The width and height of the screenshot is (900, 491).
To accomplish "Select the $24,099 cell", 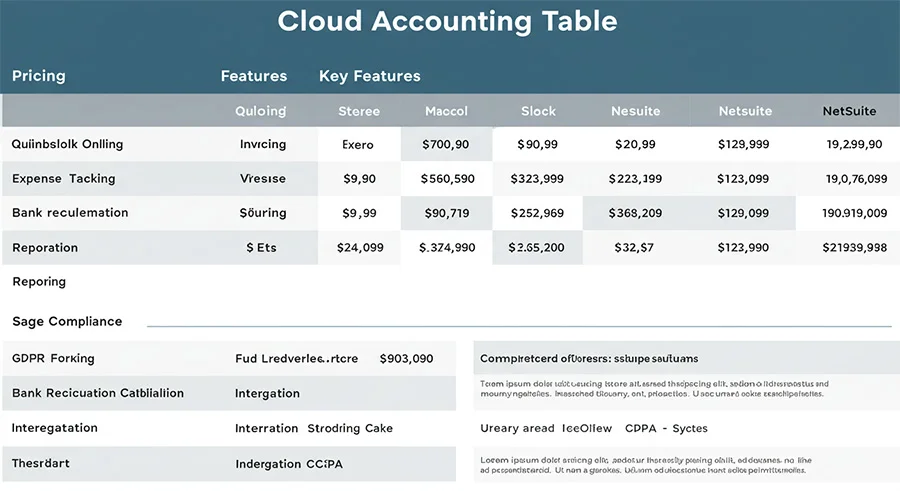I will pyautogui.click(x=360, y=248).
